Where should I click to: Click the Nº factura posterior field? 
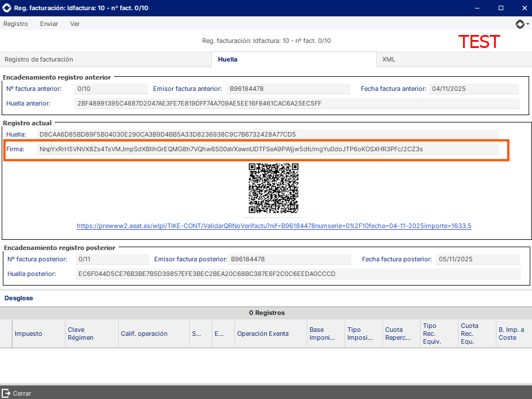[112, 259]
